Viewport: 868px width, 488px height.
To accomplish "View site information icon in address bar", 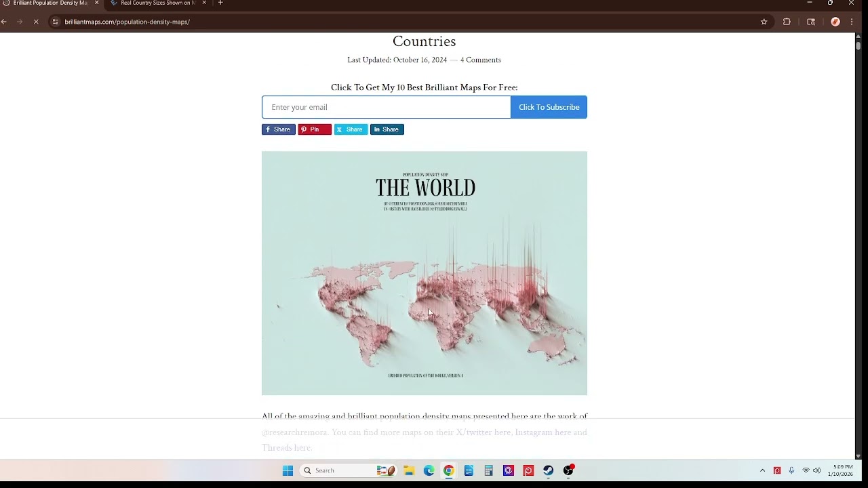I will click(x=56, y=22).
